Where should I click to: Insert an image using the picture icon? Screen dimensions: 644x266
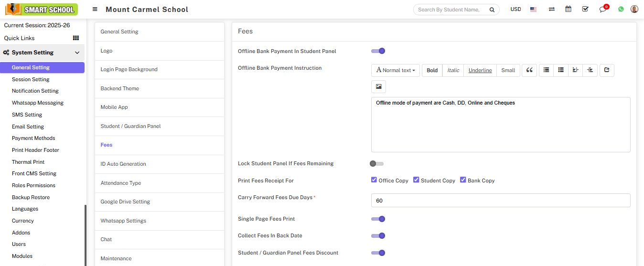[378, 86]
